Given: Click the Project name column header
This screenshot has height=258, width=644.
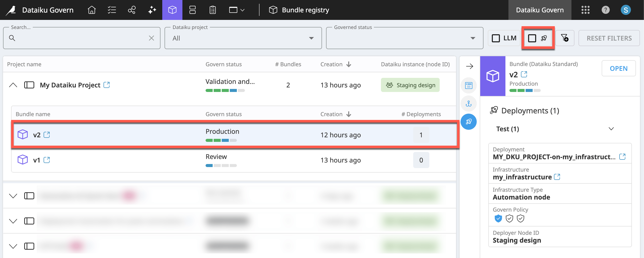Looking at the screenshot, I should (x=24, y=64).
